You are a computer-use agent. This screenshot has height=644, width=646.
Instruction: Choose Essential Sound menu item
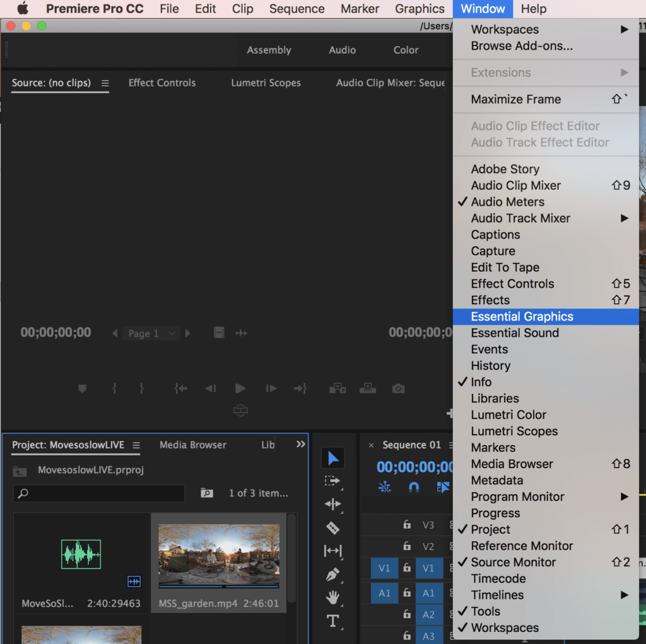click(546, 332)
